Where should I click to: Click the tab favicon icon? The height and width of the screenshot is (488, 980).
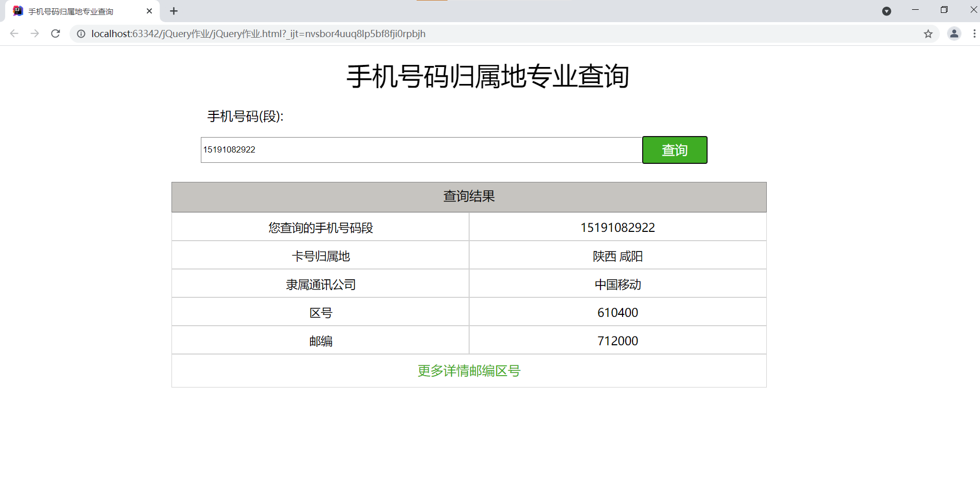[18, 11]
